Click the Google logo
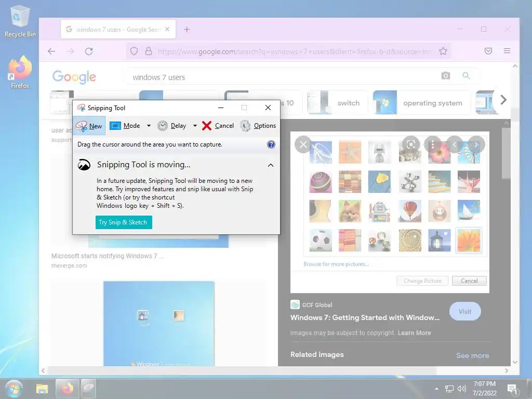532x399 pixels. coord(74,77)
